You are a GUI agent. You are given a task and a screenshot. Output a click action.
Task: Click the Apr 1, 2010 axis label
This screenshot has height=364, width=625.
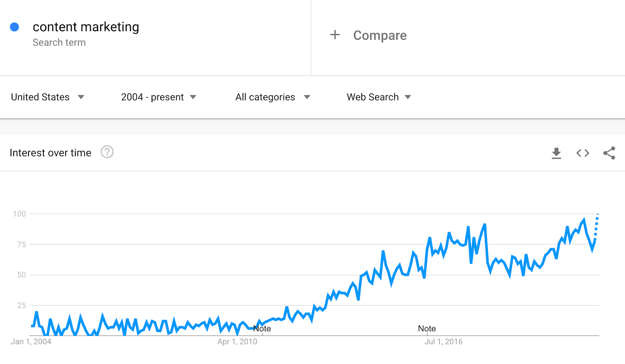(x=237, y=342)
